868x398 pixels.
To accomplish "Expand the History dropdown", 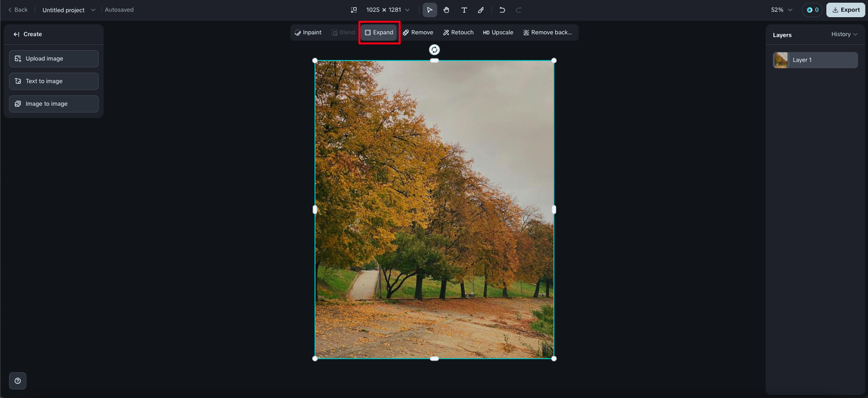I will 844,35.
